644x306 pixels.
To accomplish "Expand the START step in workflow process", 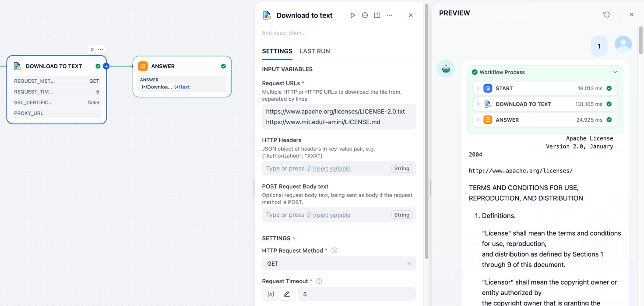I will click(478, 88).
